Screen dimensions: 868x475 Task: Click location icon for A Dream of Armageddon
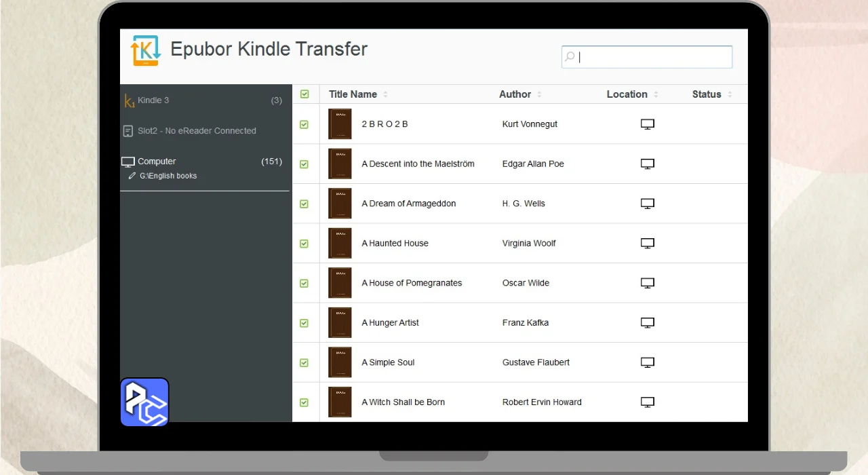coord(648,204)
